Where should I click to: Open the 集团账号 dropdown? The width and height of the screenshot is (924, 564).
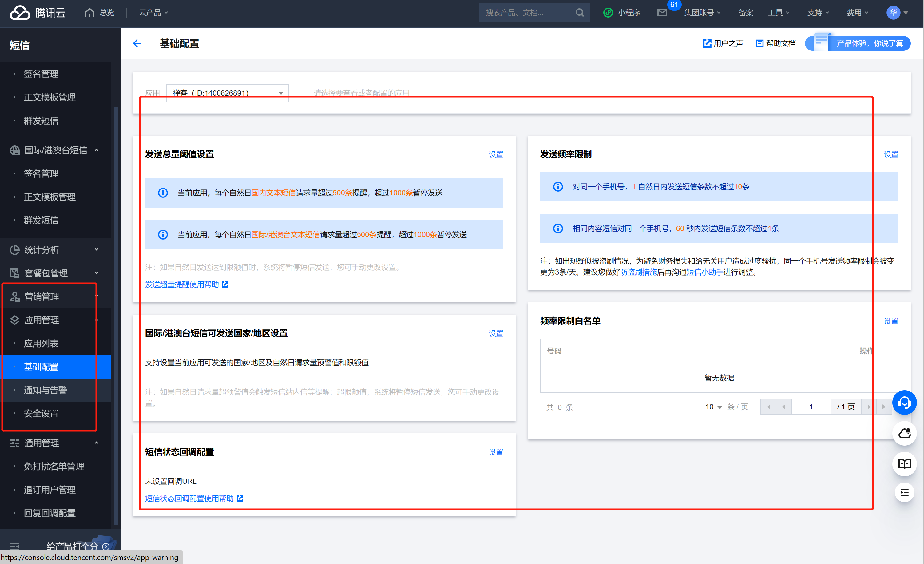(x=702, y=13)
